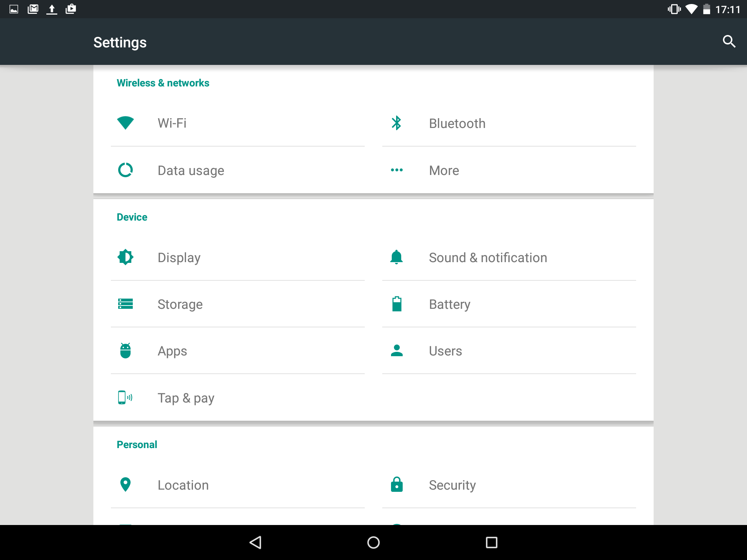
Task: Tap the Bluetooth symbol icon
Action: click(396, 123)
